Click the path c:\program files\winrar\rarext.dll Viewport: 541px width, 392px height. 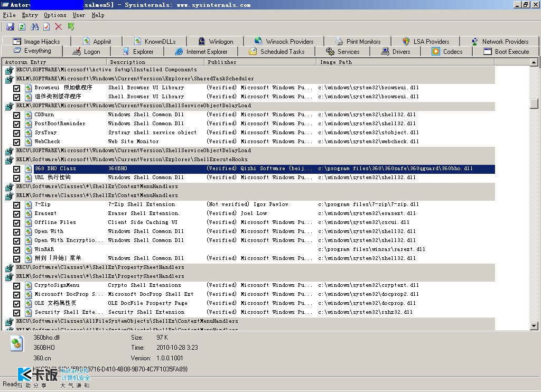[371, 249]
